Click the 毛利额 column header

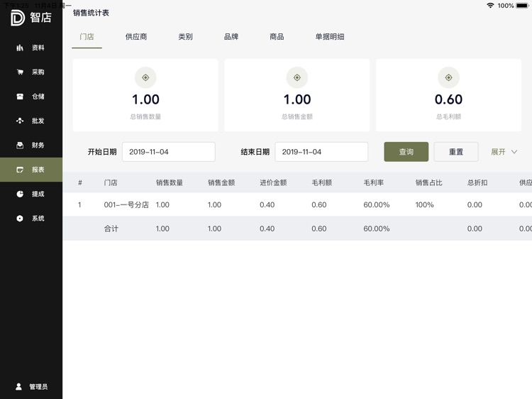[x=321, y=182]
